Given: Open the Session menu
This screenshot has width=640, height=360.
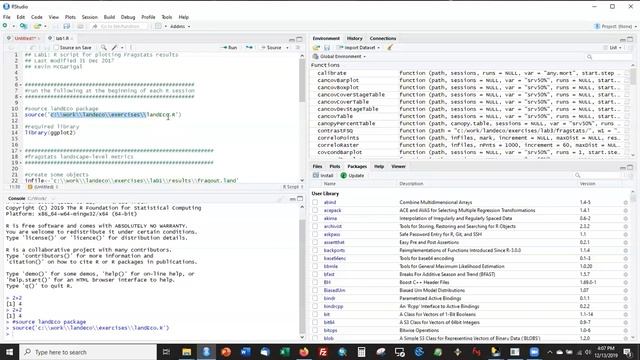Looking at the screenshot, I should [x=89, y=17].
